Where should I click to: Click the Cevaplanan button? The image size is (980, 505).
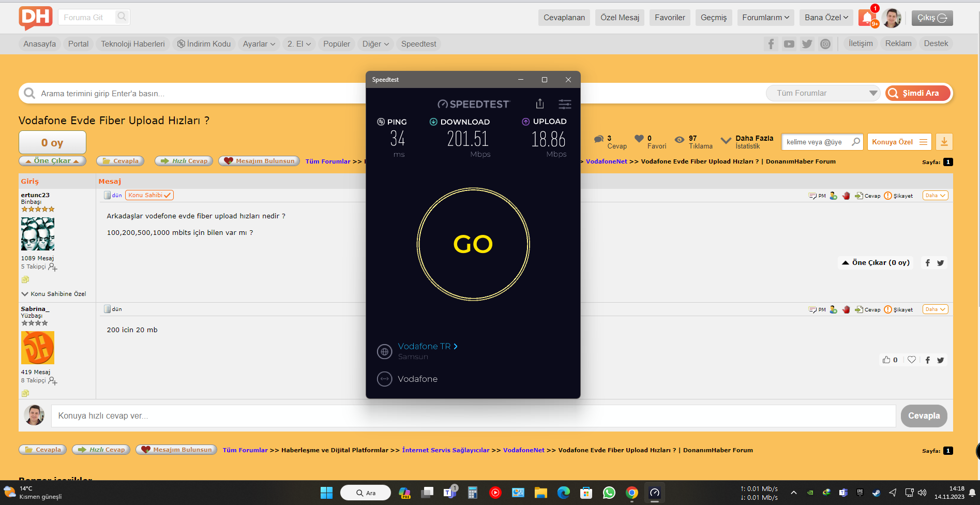click(x=564, y=18)
